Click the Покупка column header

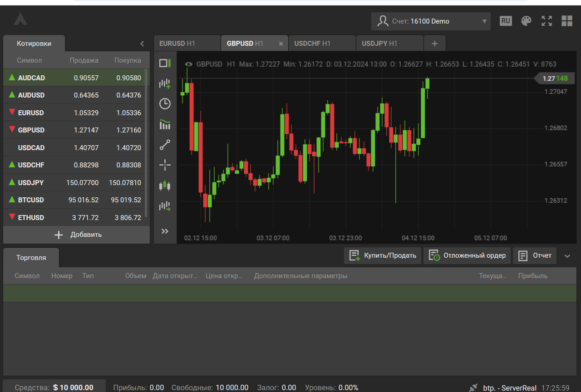128,60
